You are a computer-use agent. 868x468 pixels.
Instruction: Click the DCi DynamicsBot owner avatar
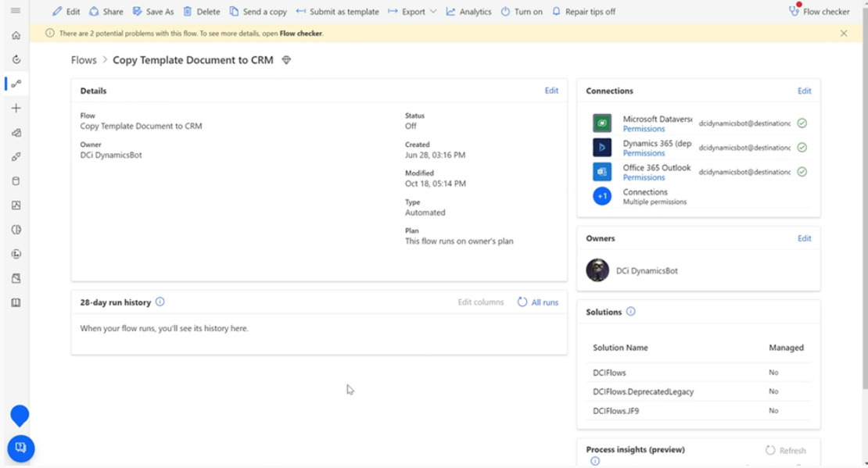(x=598, y=270)
